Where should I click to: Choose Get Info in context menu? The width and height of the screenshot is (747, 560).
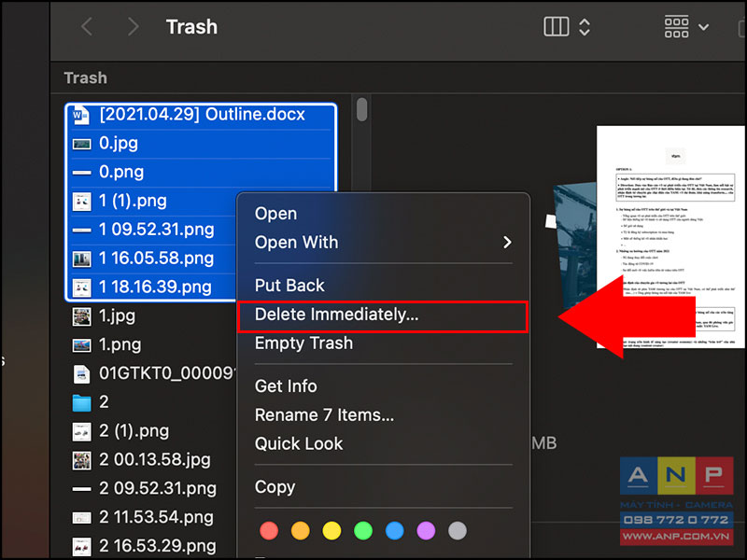click(x=384, y=386)
